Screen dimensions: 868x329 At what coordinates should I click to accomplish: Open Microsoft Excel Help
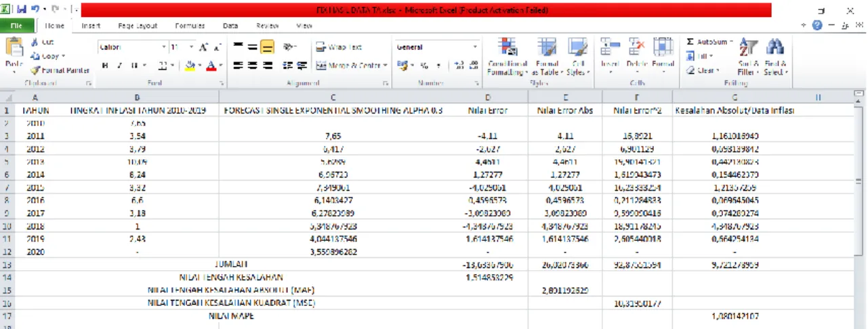coord(817,25)
